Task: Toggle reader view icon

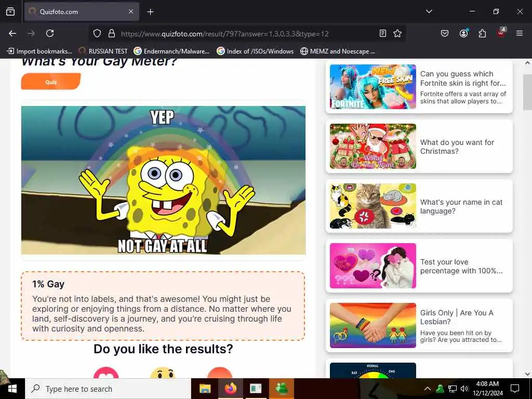Action: click(383, 33)
